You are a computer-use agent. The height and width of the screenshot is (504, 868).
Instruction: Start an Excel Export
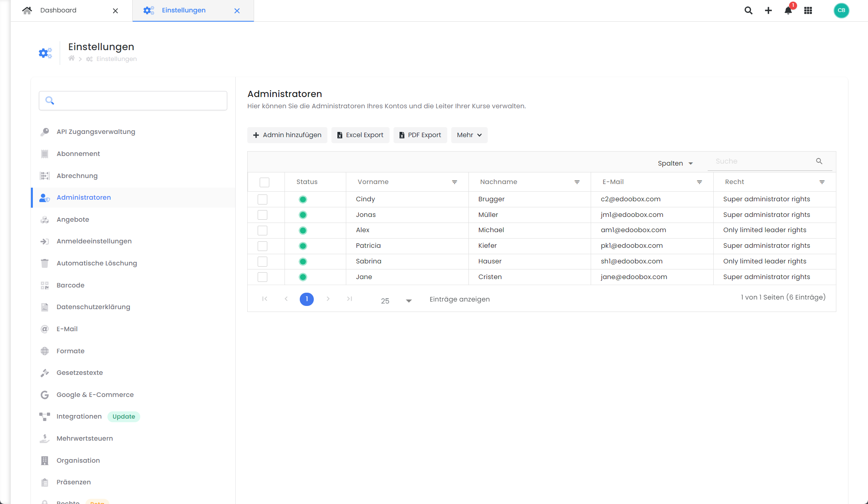360,135
